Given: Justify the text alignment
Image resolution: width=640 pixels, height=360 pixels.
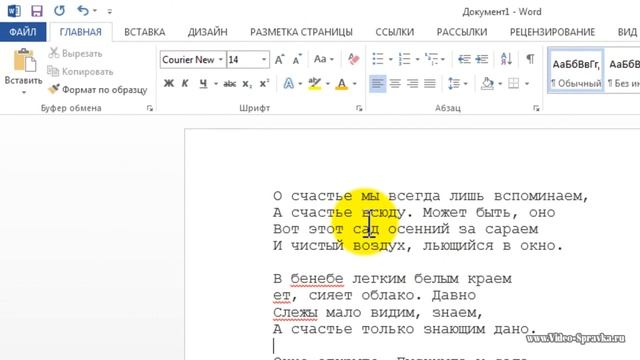Looking at the screenshot, I should click(x=430, y=84).
